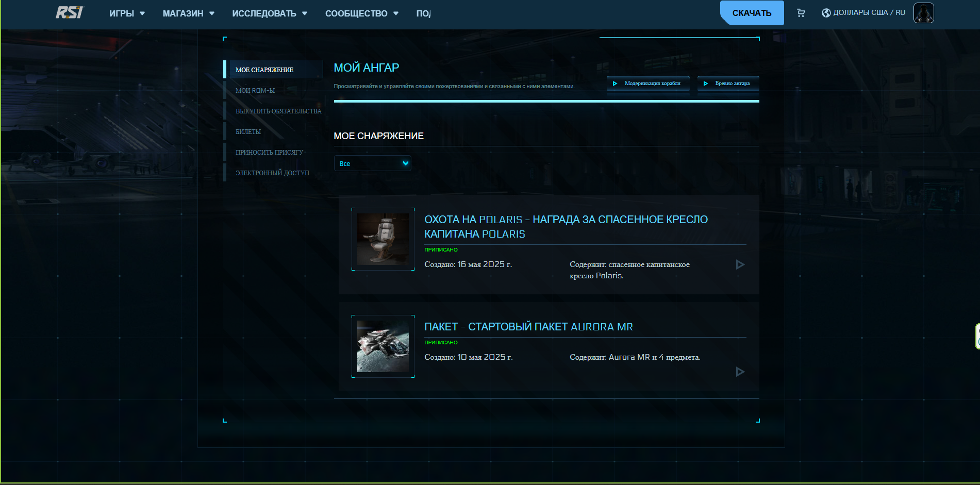980x485 pixels.
Task: Click the Aurora MR ship thumbnail
Action: 383,346
